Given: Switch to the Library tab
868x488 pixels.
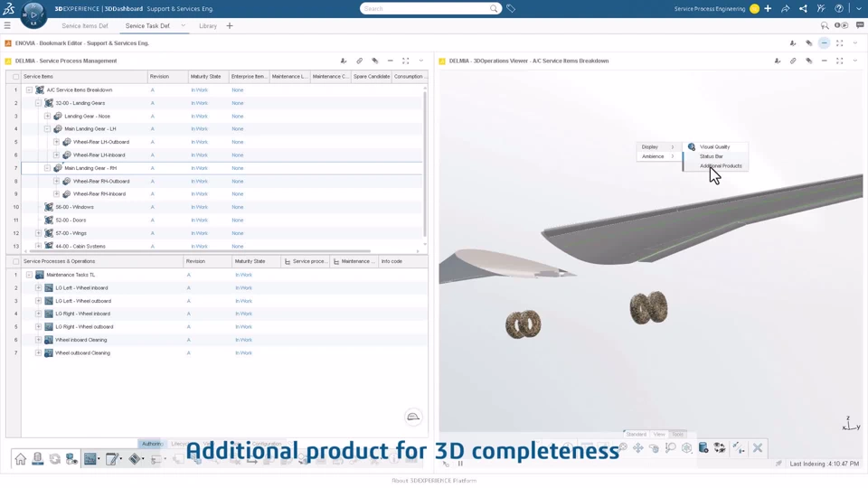Looking at the screenshot, I should [x=208, y=26].
